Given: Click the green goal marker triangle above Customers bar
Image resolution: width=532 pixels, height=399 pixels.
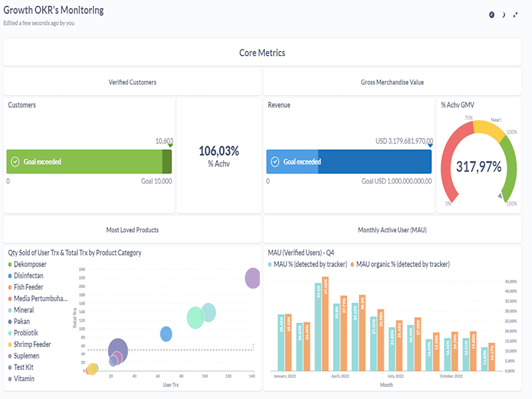Looking at the screenshot, I should click(x=170, y=146).
